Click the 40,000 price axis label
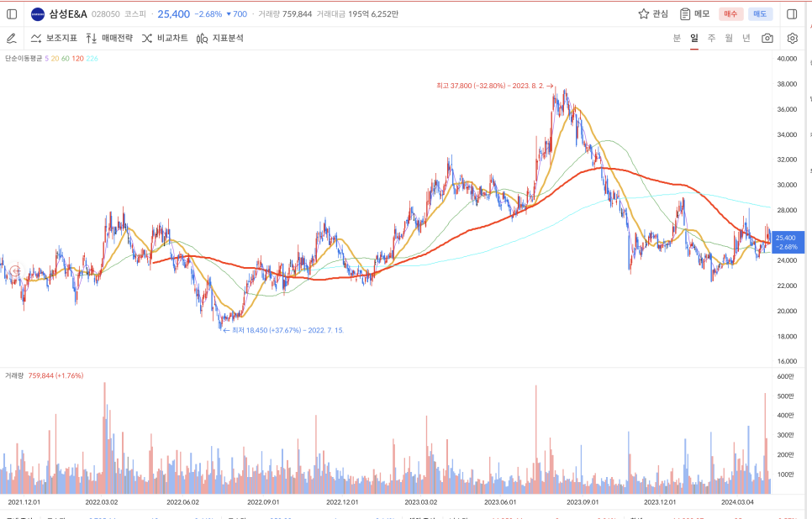Image resolution: width=812 pixels, height=519 pixels. coord(787,59)
